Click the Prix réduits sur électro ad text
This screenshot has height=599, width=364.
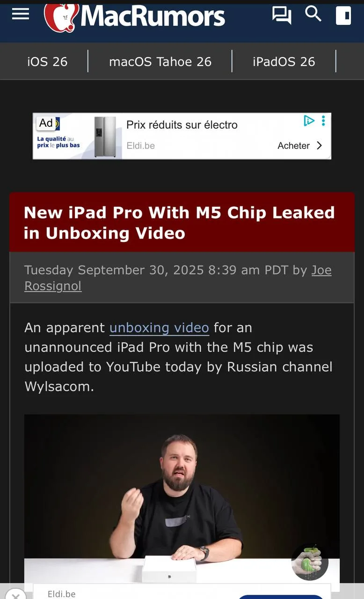[x=182, y=125]
